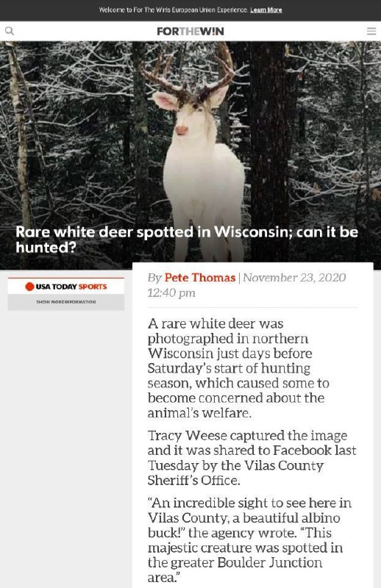Open the hamburger menu icon
Image resolution: width=381 pixels, height=588 pixels.
click(371, 31)
